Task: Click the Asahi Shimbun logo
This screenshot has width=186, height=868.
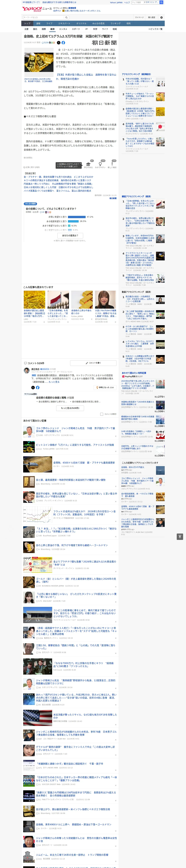Action: 104,43
